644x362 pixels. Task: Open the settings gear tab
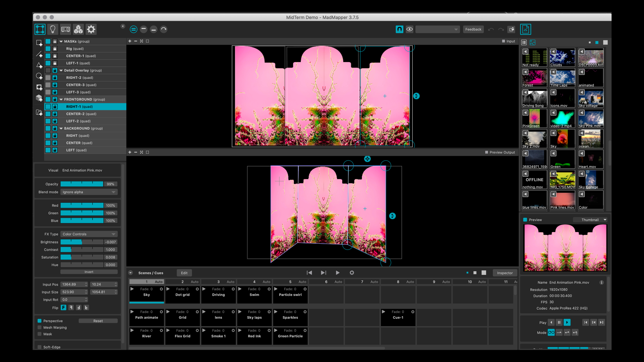pyautogui.click(x=91, y=29)
